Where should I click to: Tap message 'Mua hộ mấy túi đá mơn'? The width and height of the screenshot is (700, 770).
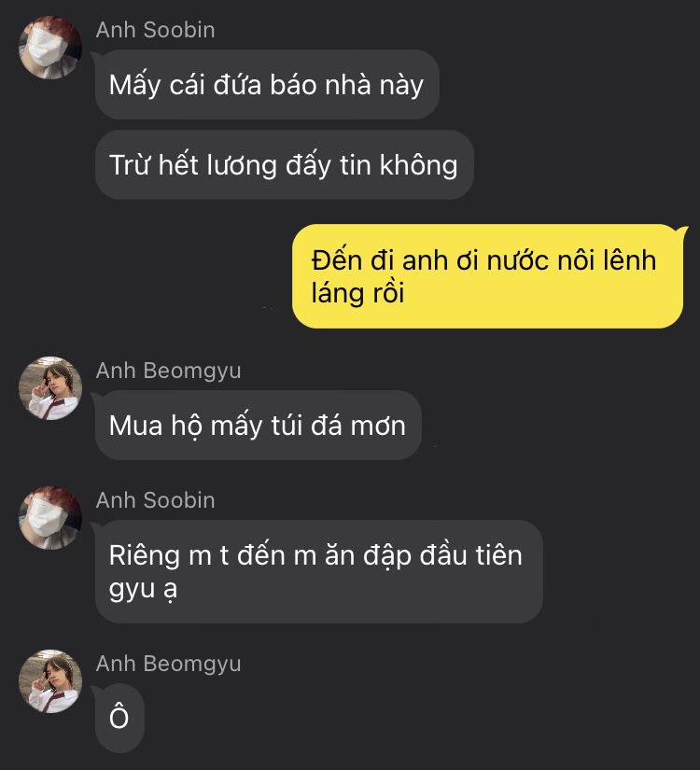click(x=258, y=426)
